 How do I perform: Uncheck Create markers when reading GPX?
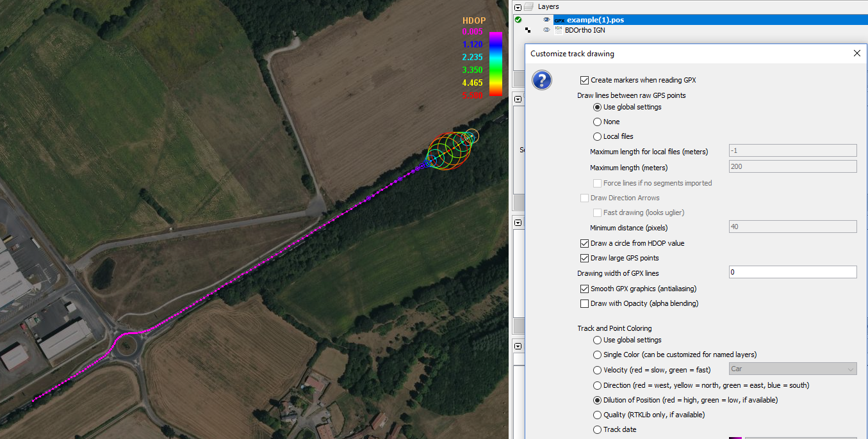(584, 81)
